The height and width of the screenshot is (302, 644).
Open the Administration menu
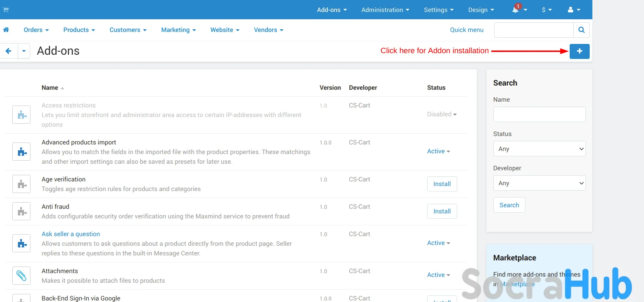385,10
